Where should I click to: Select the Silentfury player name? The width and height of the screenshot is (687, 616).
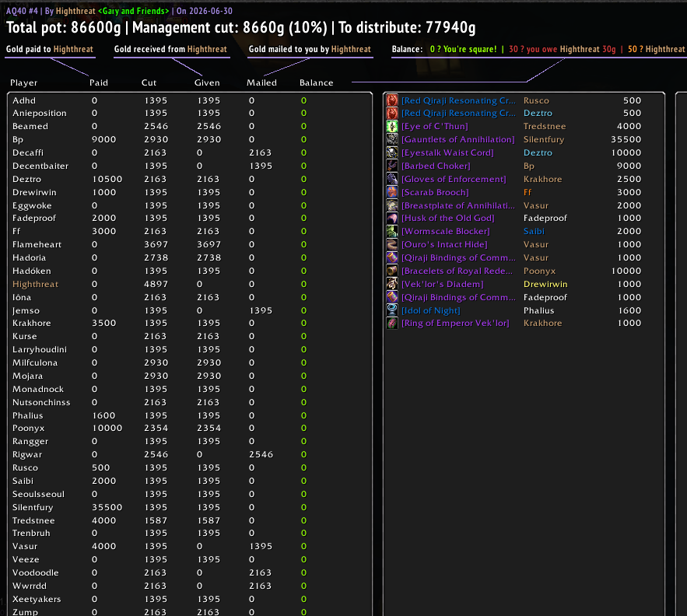[x=33, y=507]
